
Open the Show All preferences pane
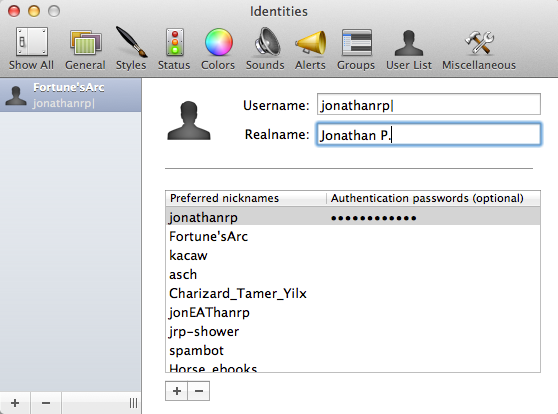(31, 49)
